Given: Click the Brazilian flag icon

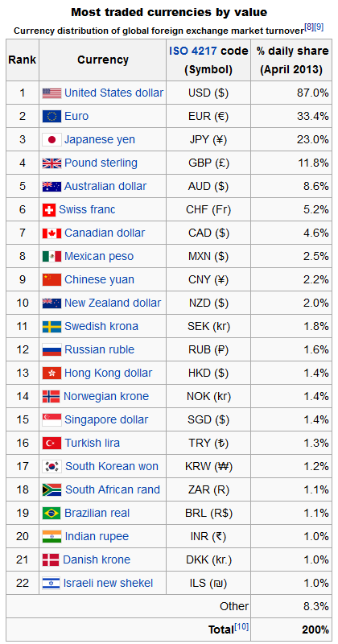Looking at the screenshot, I should coord(52,514).
